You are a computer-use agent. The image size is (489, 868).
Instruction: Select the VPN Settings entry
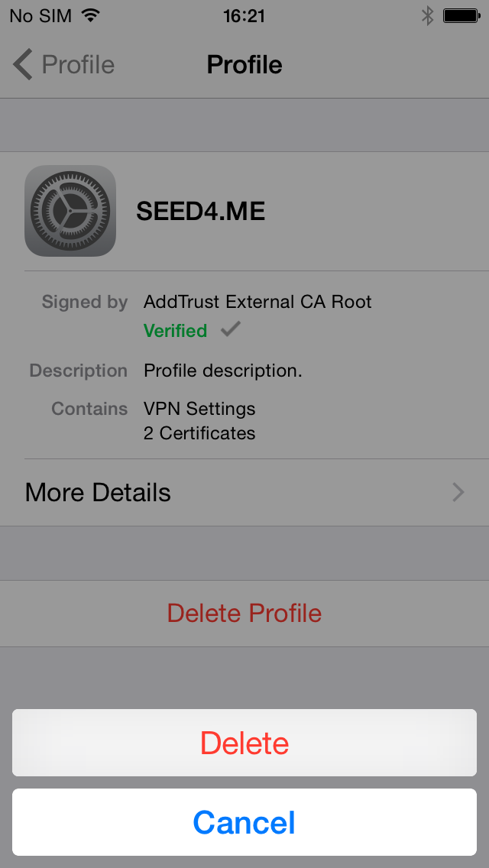click(x=199, y=409)
